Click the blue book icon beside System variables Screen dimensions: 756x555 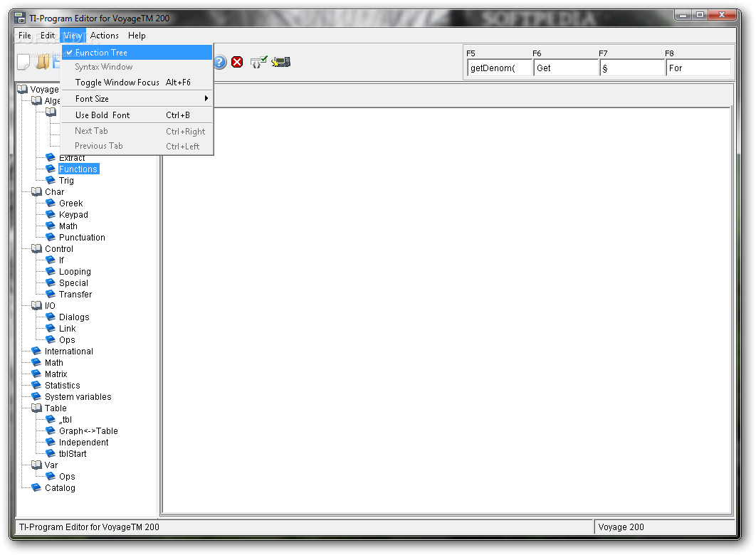[36, 396]
